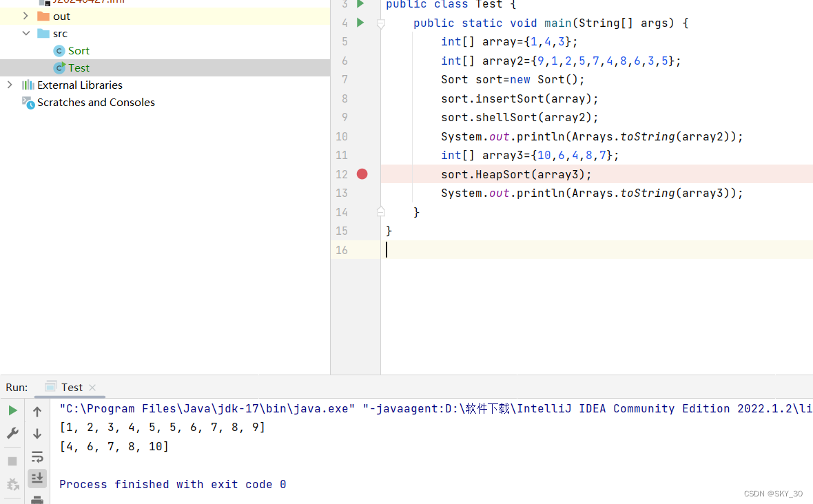Expand the out folder chevron

click(25, 16)
